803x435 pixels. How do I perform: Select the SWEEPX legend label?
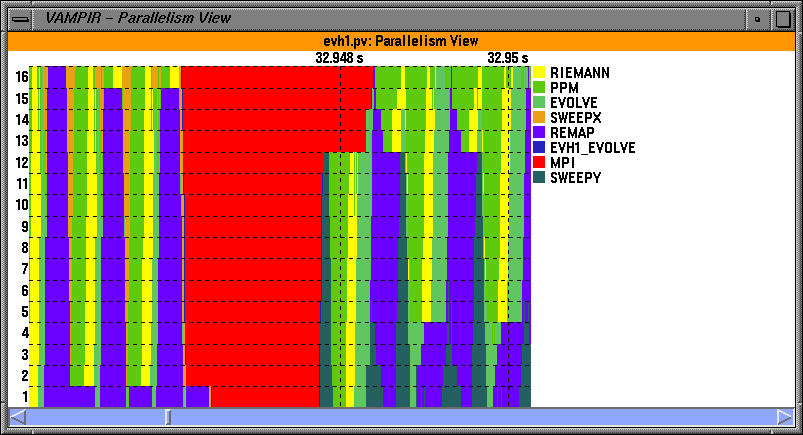click(x=575, y=118)
